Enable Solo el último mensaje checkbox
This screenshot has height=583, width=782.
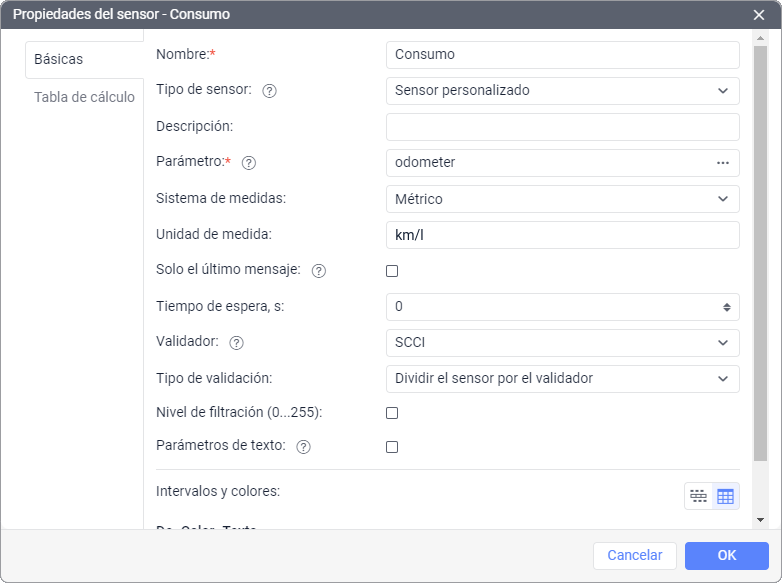click(x=392, y=271)
